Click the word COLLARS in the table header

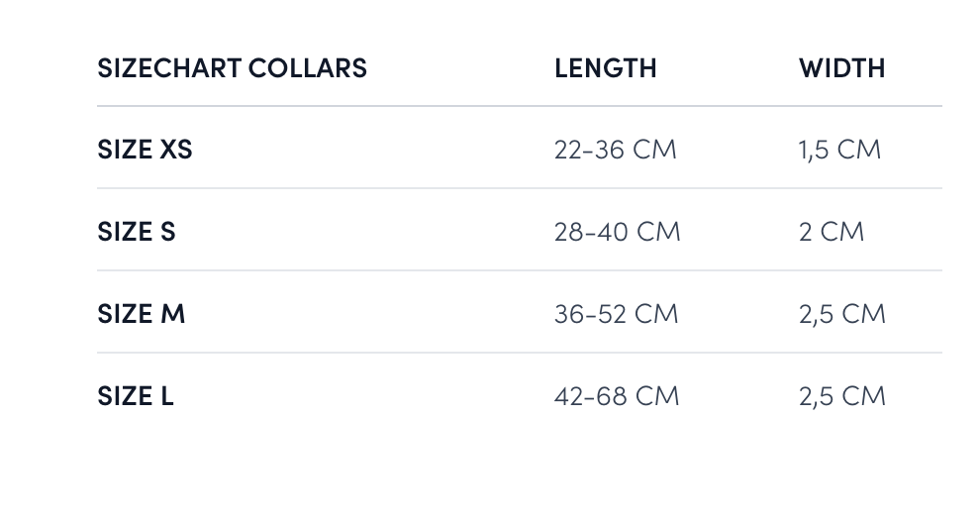click(x=308, y=68)
